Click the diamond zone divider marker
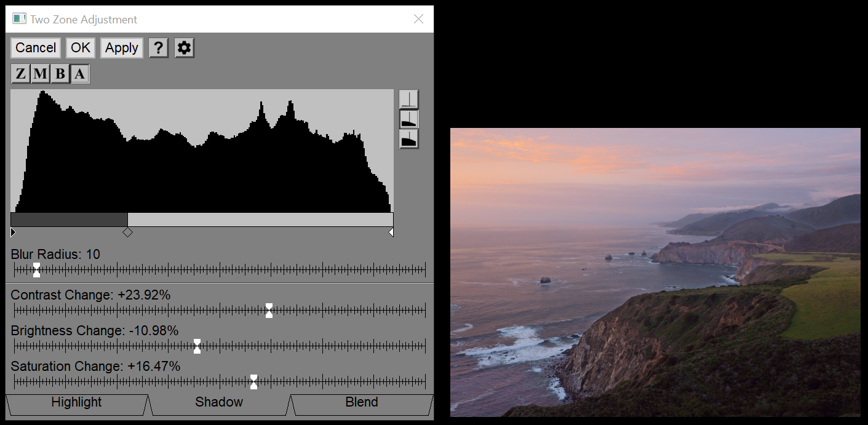 click(x=127, y=232)
